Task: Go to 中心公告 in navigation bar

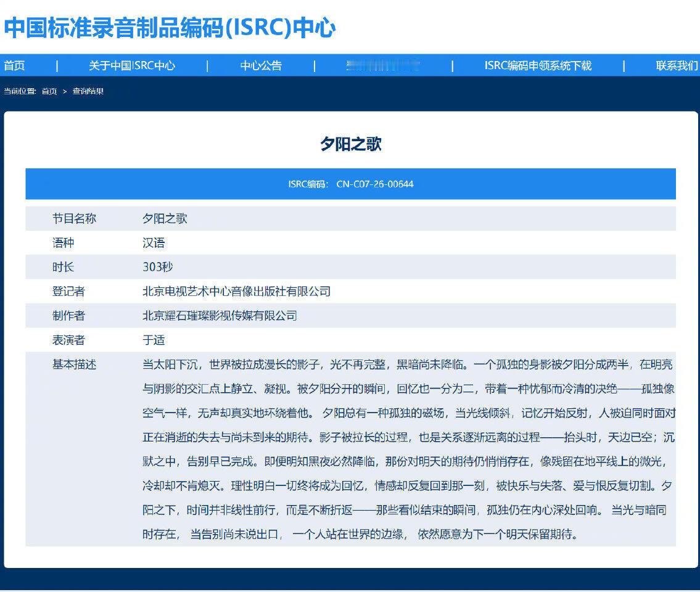Action: point(261,65)
